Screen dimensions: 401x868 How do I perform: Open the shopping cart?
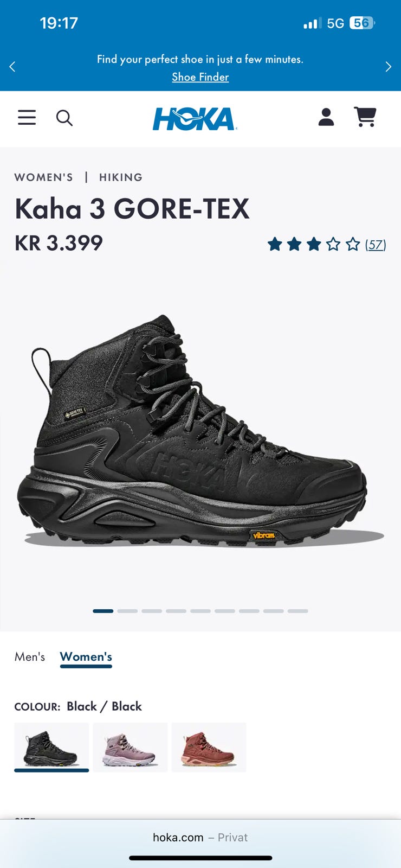365,117
